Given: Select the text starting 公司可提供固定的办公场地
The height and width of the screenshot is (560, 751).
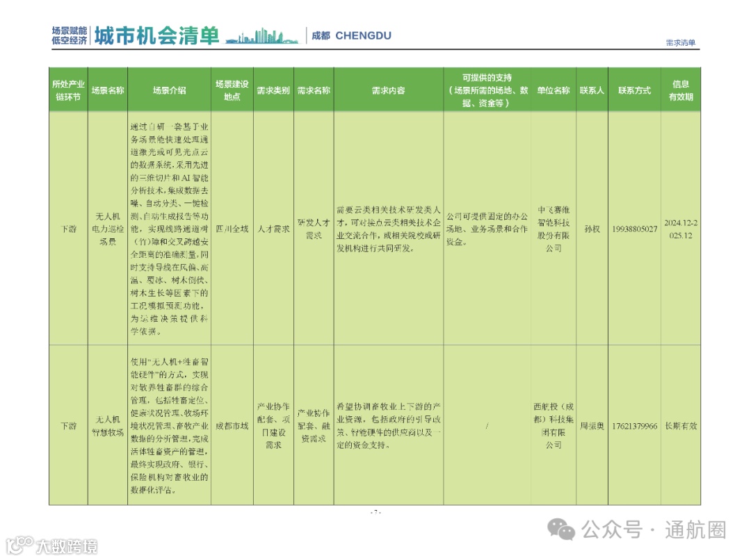Looking at the screenshot, I should (x=487, y=229).
